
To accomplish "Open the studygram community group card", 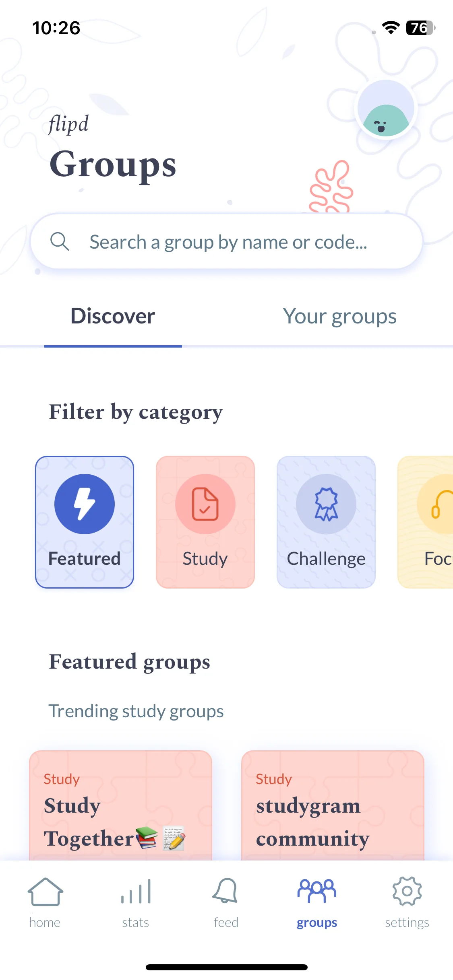I will coord(333,805).
